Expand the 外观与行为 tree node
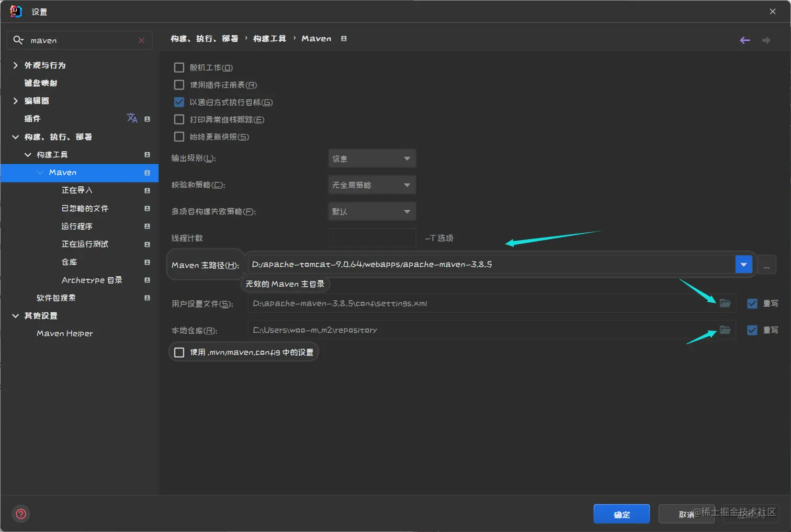791x532 pixels. 15,65
